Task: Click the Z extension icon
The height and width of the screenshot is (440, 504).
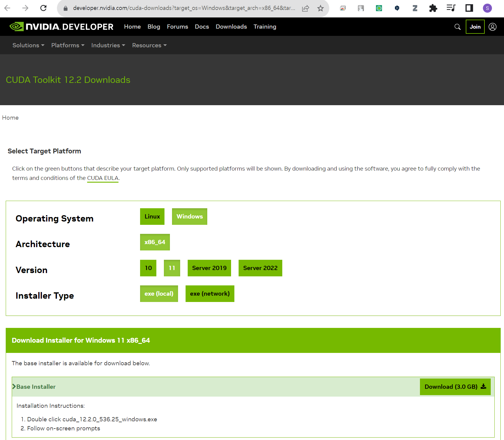Action: [x=415, y=8]
